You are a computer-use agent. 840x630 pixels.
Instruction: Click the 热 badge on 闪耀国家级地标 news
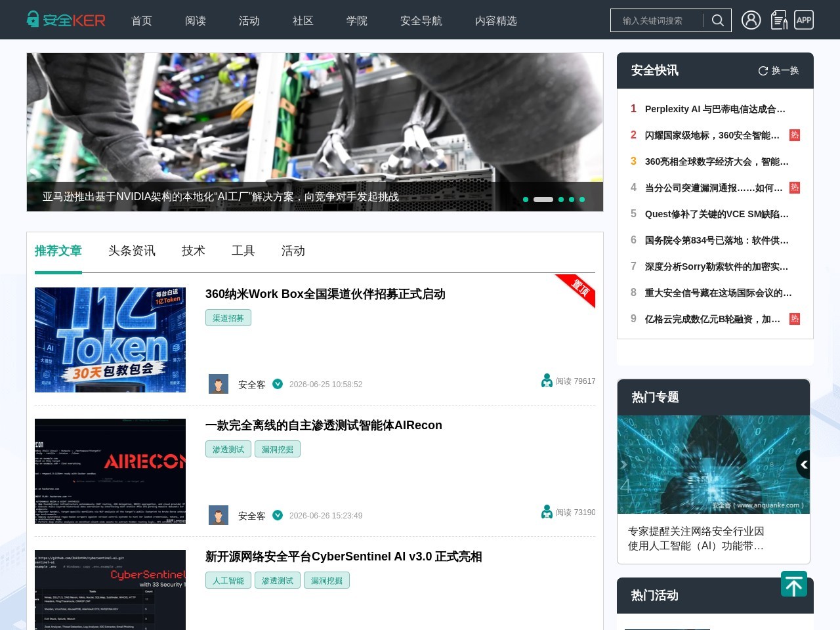pyautogui.click(x=795, y=135)
